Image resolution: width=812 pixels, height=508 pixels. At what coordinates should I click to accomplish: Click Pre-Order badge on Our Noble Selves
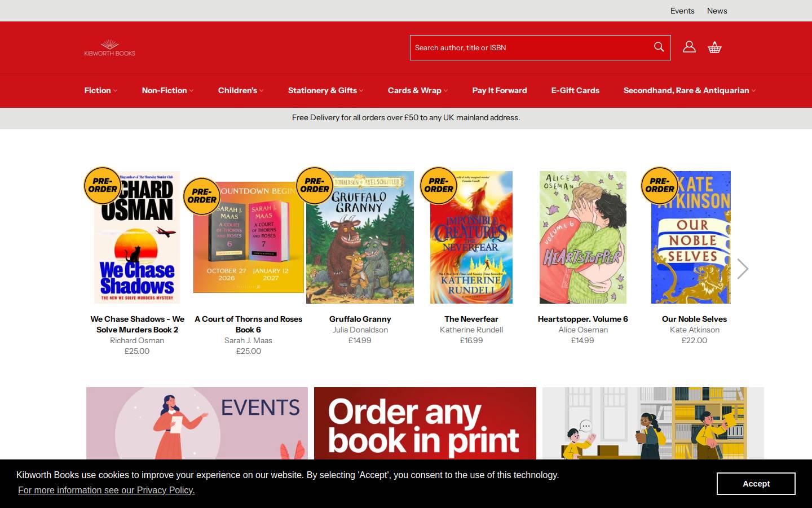click(x=660, y=185)
